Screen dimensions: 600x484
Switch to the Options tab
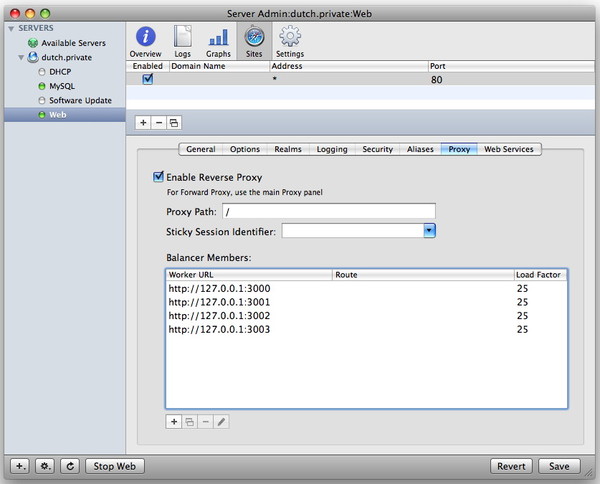pos(245,149)
